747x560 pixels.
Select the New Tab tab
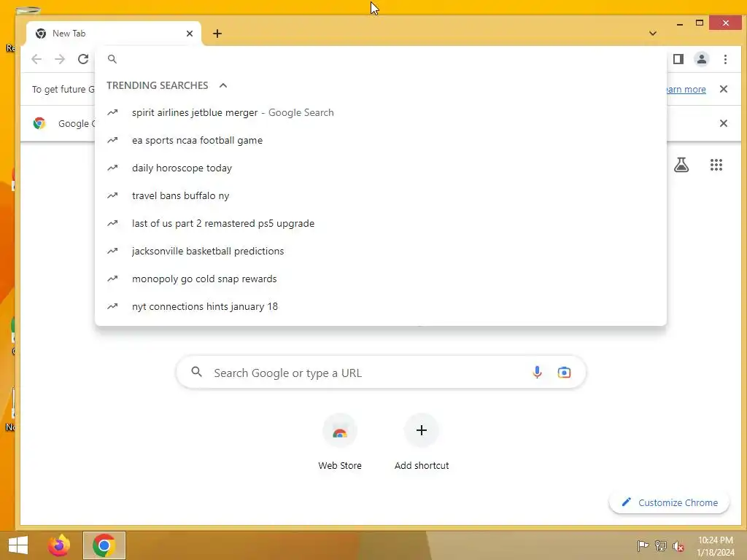pos(115,34)
